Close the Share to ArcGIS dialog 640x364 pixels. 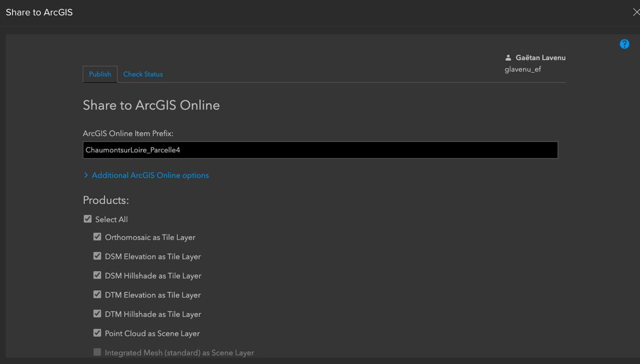click(x=635, y=12)
